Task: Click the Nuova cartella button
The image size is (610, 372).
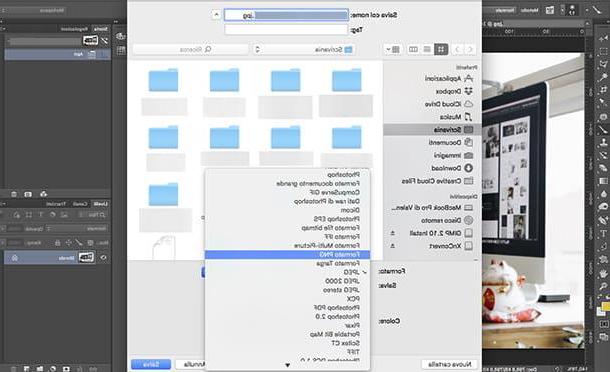Action: 449,364
